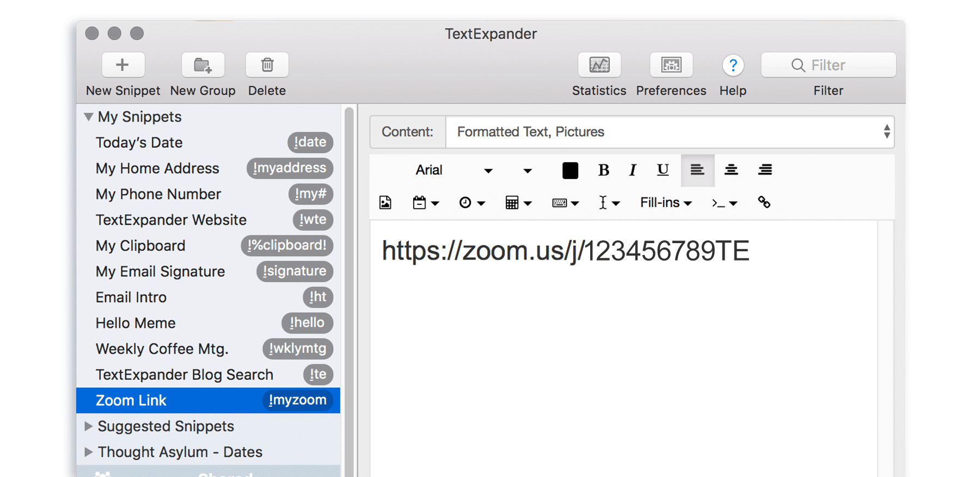Select the Hello Meme snippet
The width and height of the screenshot is (980, 477).
208,323
